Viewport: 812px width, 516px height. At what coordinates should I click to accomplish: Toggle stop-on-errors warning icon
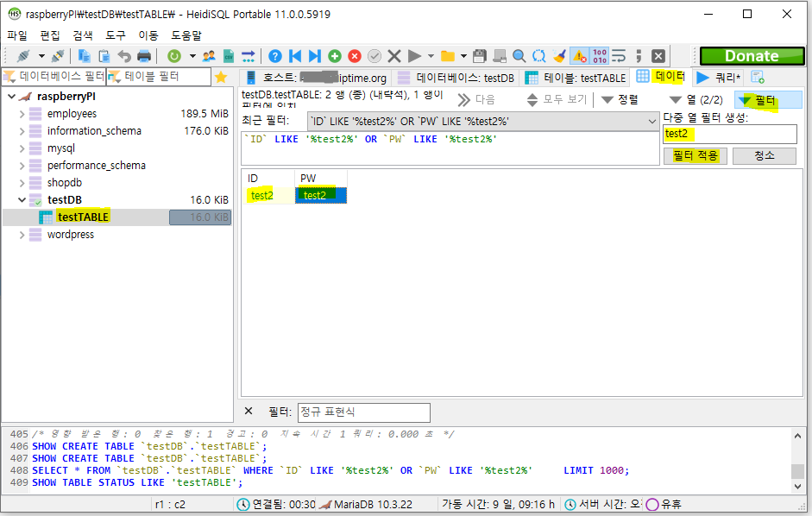point(580,56)
